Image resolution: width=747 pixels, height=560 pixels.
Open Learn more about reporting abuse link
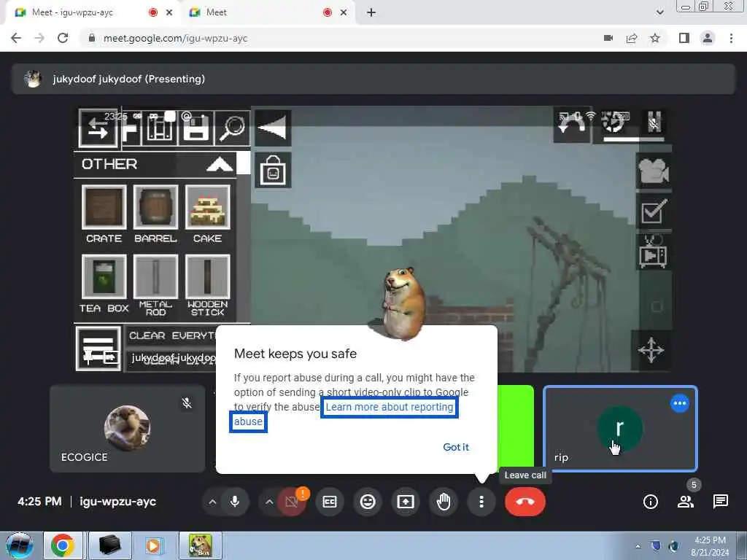pyautogui.click(x=390, y=407)
